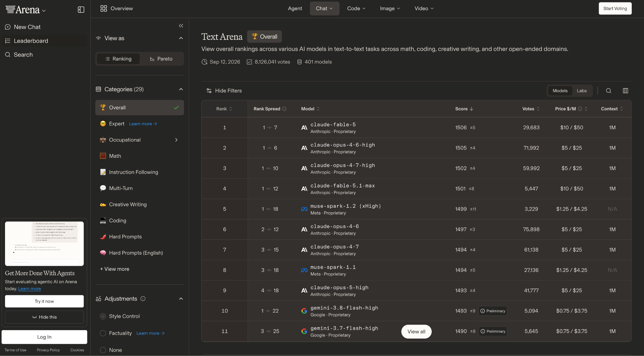Click Rank Spread info icon
The width and height of the screenshot is (644, 356).
tap(284, 109)
